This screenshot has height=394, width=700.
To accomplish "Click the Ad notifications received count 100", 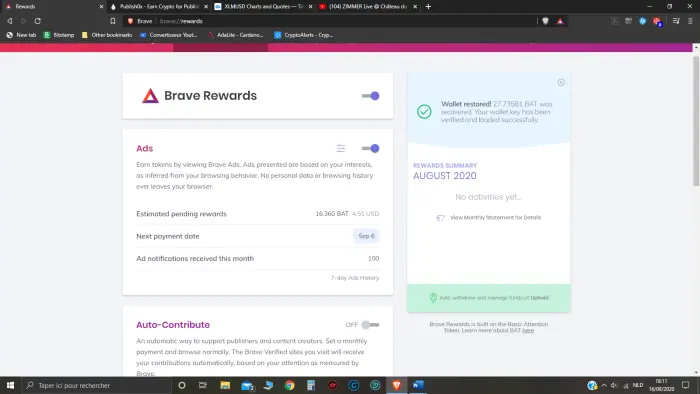I will [x=374, y=258].
